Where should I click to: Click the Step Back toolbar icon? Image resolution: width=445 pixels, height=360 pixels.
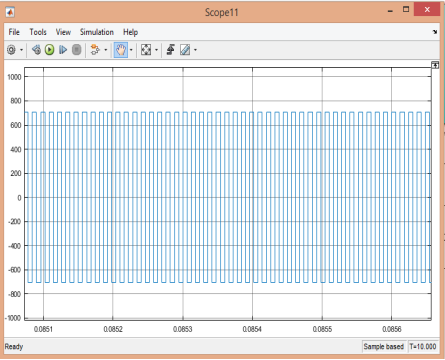36,50
